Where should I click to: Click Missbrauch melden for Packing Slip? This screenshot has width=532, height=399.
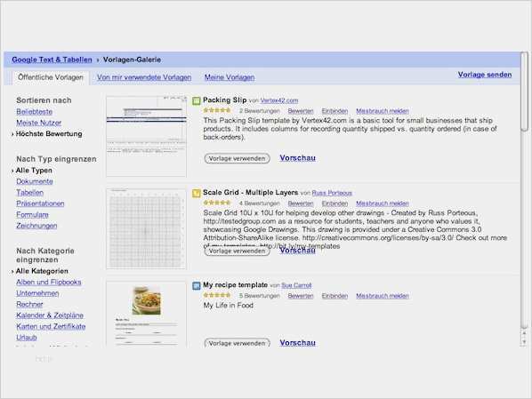383,111
